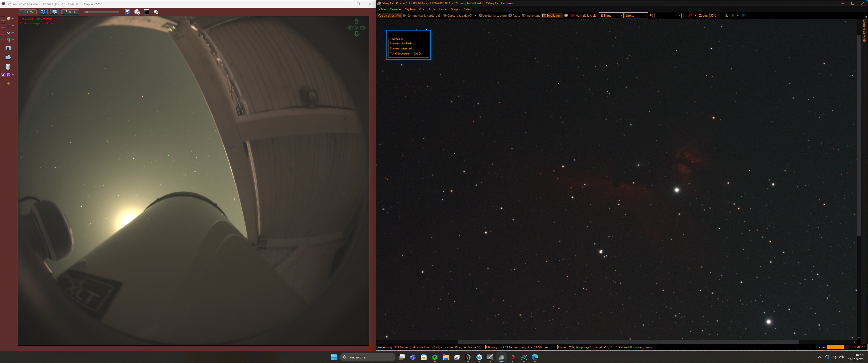
Task: Enable the histogram waveform checkbox
Action: (3, 33)
